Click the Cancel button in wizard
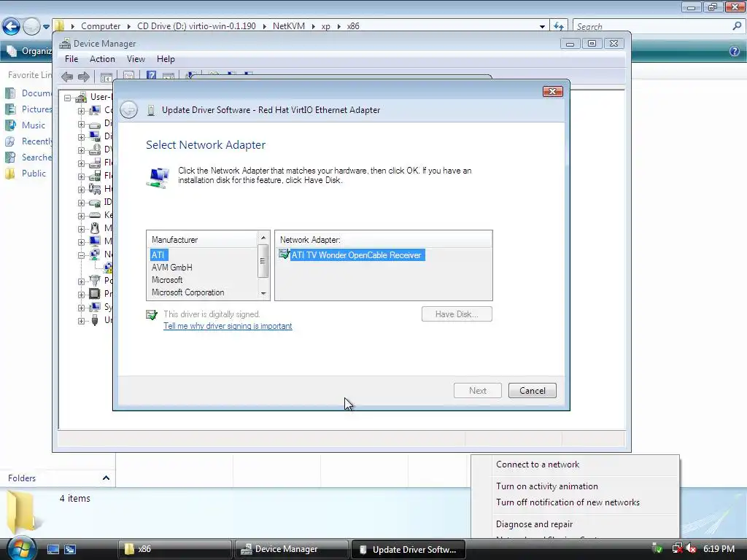 [x=532, y=391]
